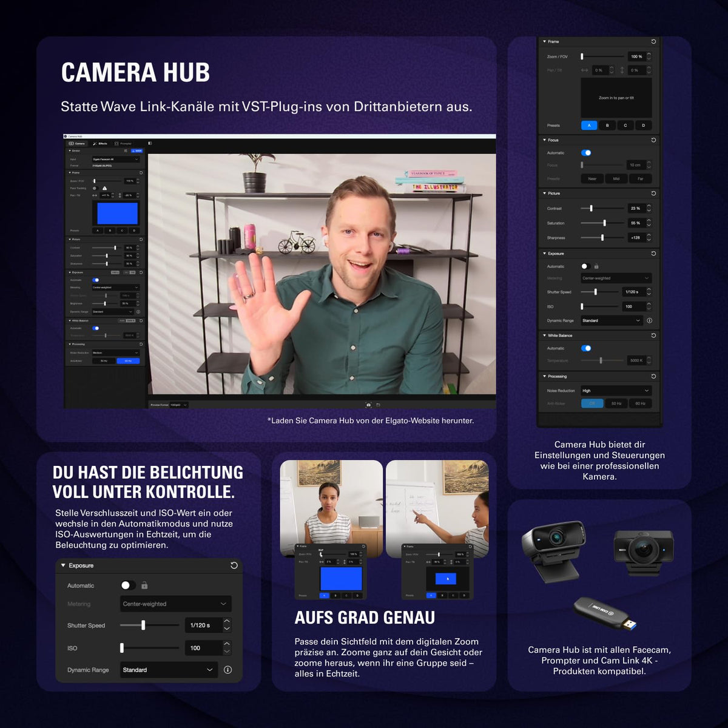The image size is (728, 728).
Task: Reset Processing in the panel with Noise Reduction High
Action: (x=653, y=377)
